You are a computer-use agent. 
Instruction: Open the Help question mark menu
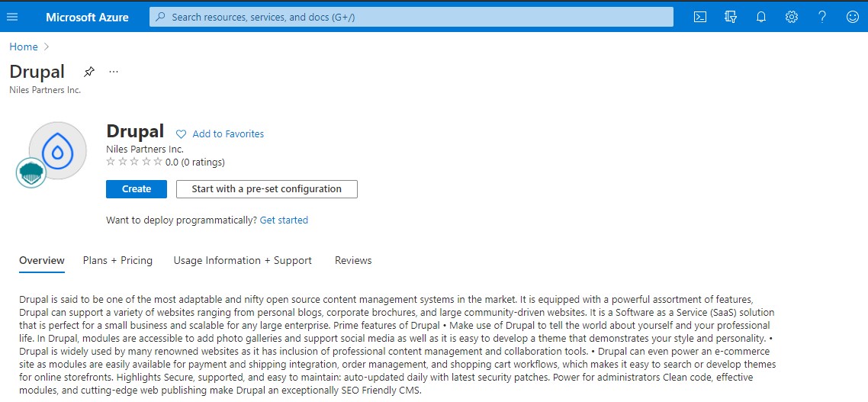pos(822,17)
